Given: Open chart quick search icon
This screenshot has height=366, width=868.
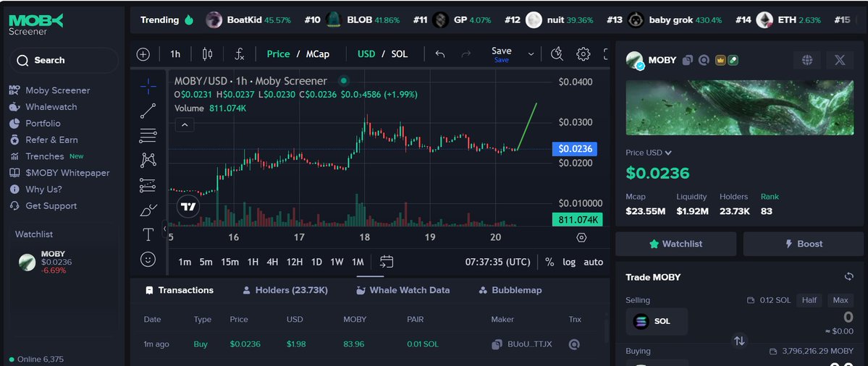Looking at the screenshot, I should pyautogui.click(x=557, y=54).
